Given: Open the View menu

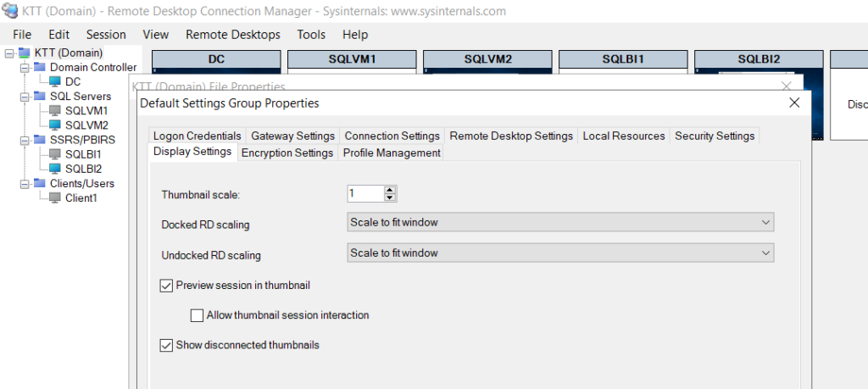Looking at the screenshot, I should pos(156,34).
